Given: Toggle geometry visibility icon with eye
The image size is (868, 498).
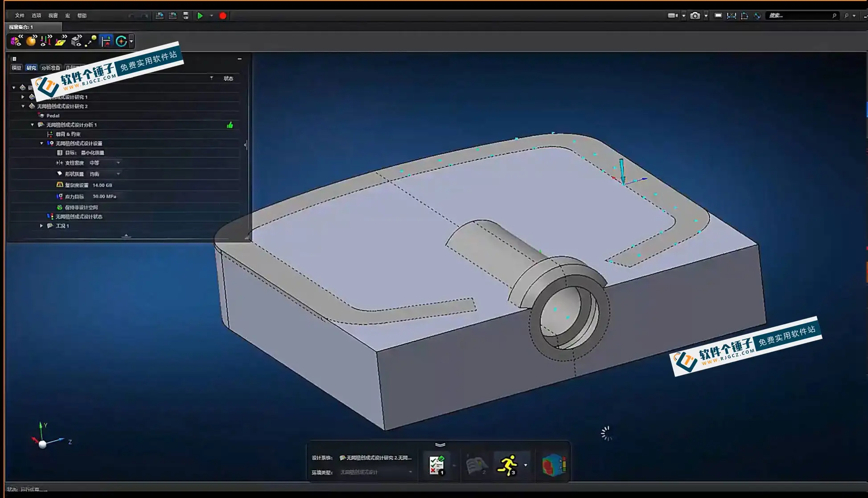Looking at the screenshot, I should [x=16, y=41].
